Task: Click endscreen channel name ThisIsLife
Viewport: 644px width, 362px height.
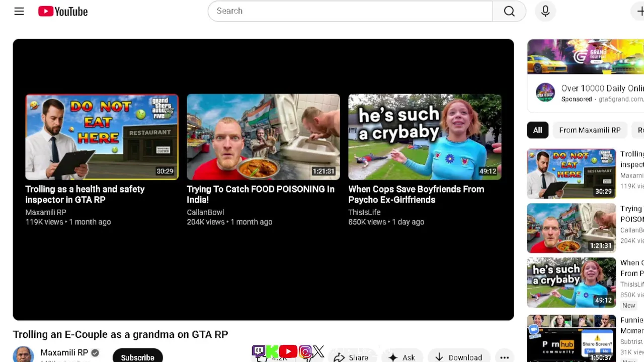Action: (x=364, y=212)
